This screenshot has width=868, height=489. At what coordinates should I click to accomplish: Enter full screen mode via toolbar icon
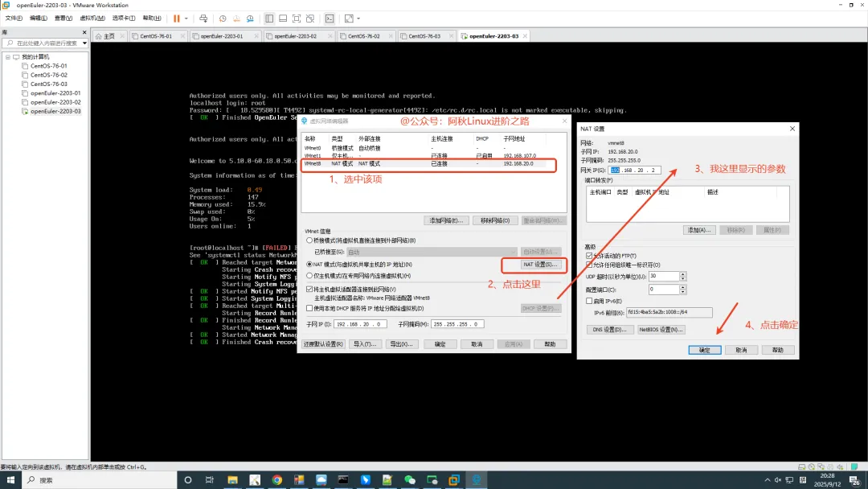[297, 18]
